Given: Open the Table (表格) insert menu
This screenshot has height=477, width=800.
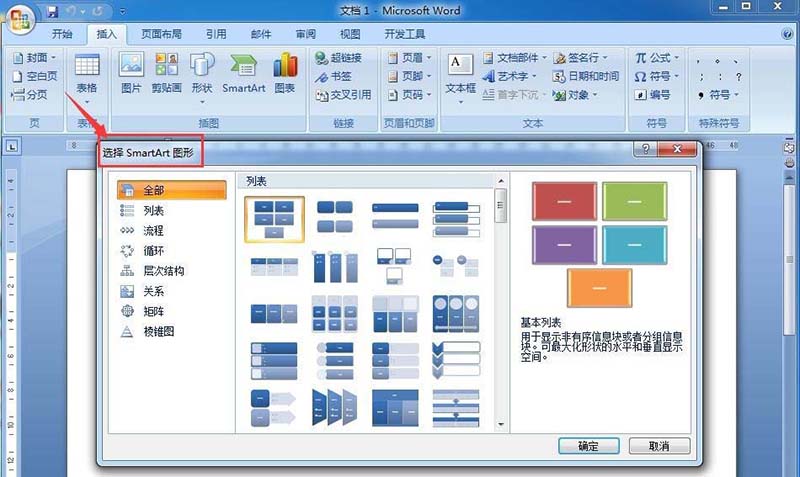Looking at the screenshot, I should (87, 77).
